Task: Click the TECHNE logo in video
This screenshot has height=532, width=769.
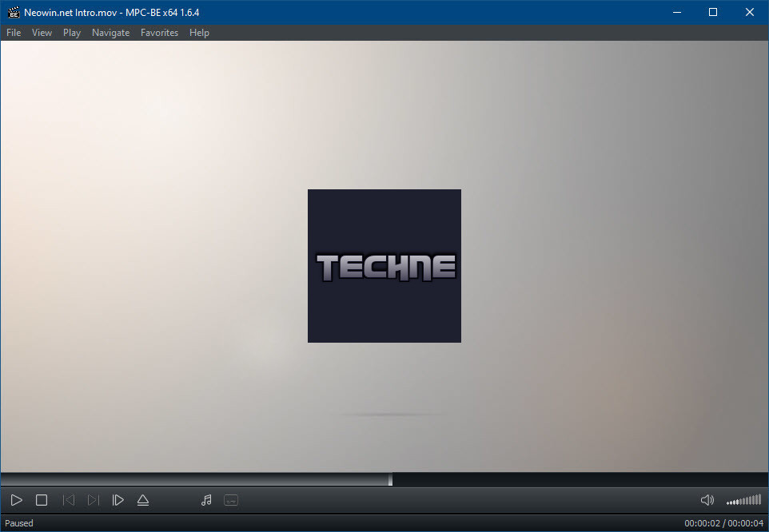Action: point(384,266)
